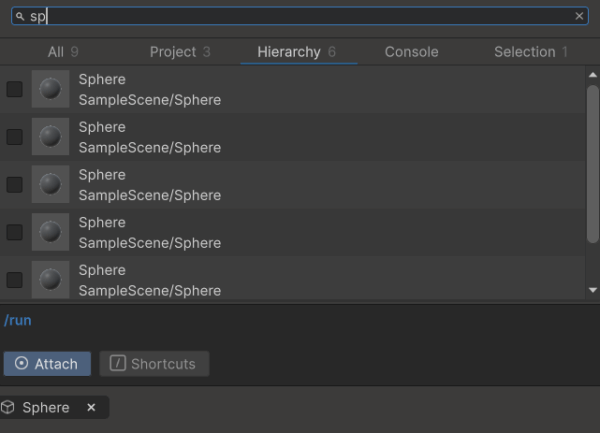Select the Hierarchy tab
The image size is (600, 433).
pyautogui.click(x=297, y=52)
